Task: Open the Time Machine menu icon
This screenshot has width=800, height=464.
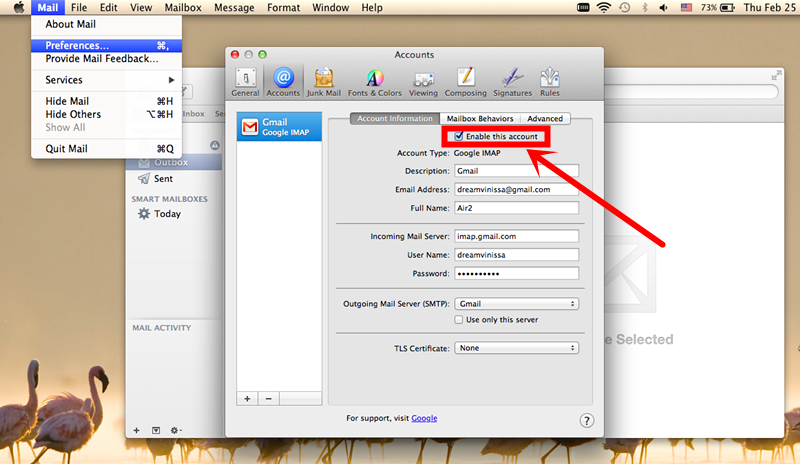Action: point(624,8)
